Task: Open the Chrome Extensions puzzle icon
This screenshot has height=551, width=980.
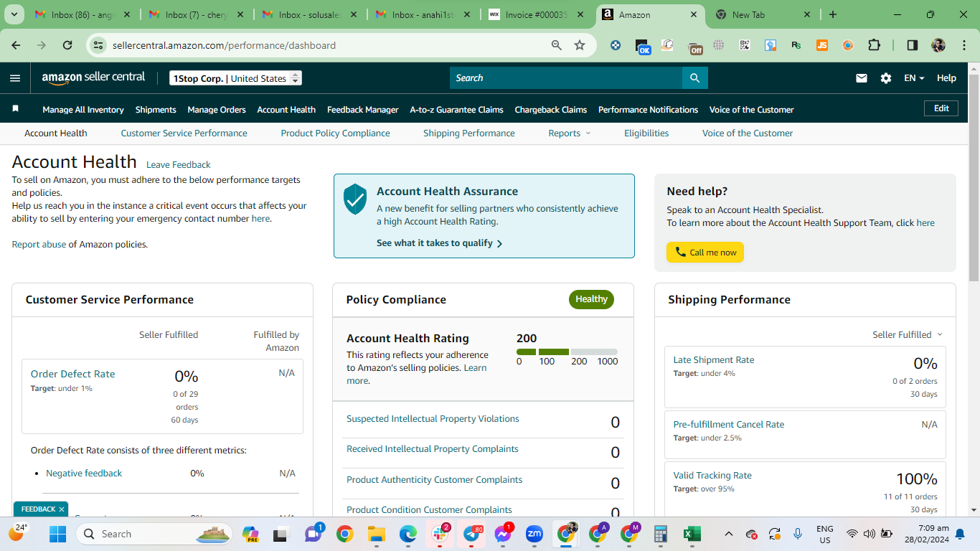Action: pos(874,45)
